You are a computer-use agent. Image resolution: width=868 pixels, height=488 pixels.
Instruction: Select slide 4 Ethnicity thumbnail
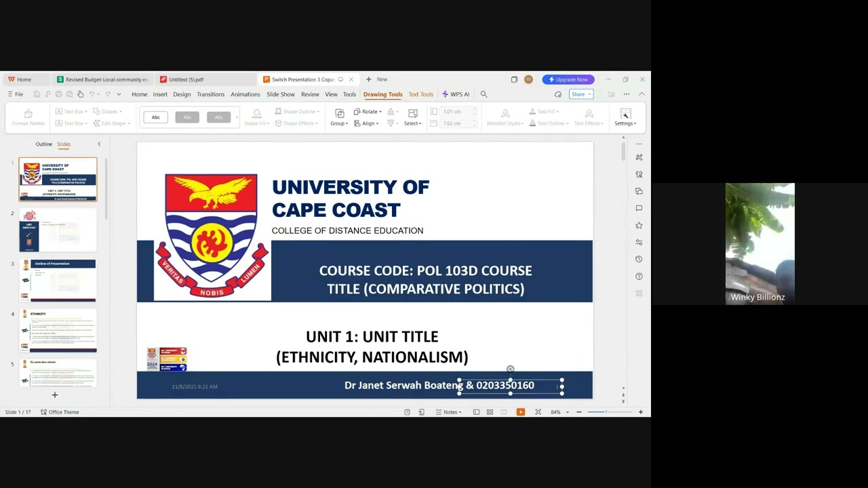click(58, 331)
